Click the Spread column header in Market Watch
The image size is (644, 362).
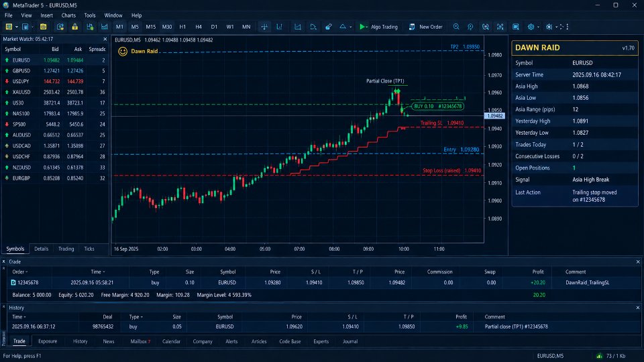click(97, 49)
